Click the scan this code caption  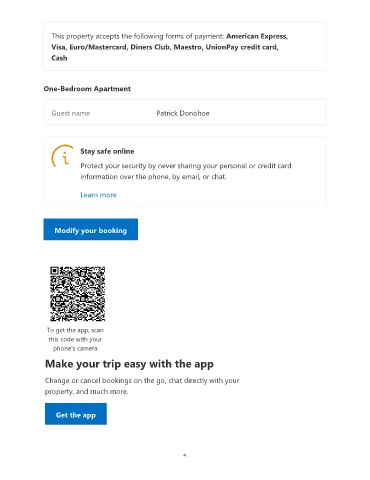[x=75, y=339]
